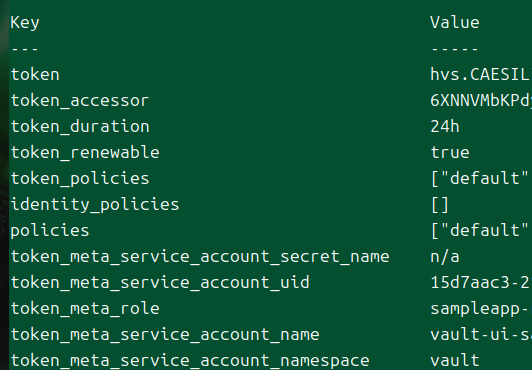Image resolution: width=532 pixels, height=370 pixels.
Task: Click the token_meta_role key label
Action: click(85, 309)
